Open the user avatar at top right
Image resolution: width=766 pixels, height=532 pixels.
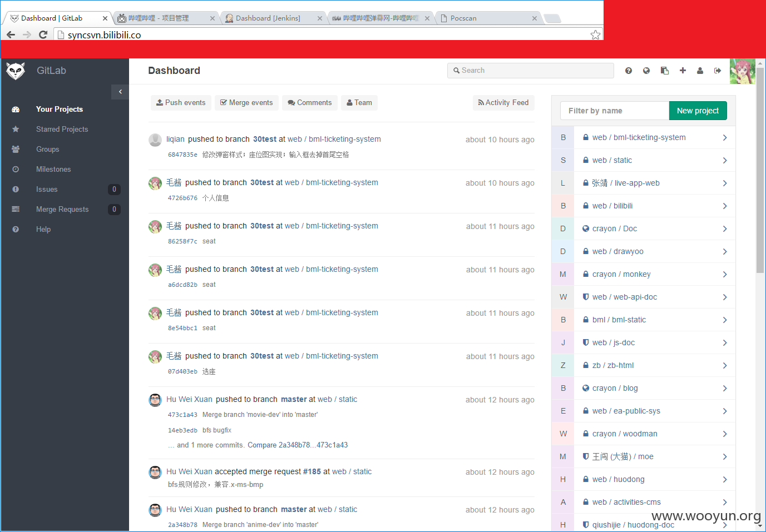point(743,71)
